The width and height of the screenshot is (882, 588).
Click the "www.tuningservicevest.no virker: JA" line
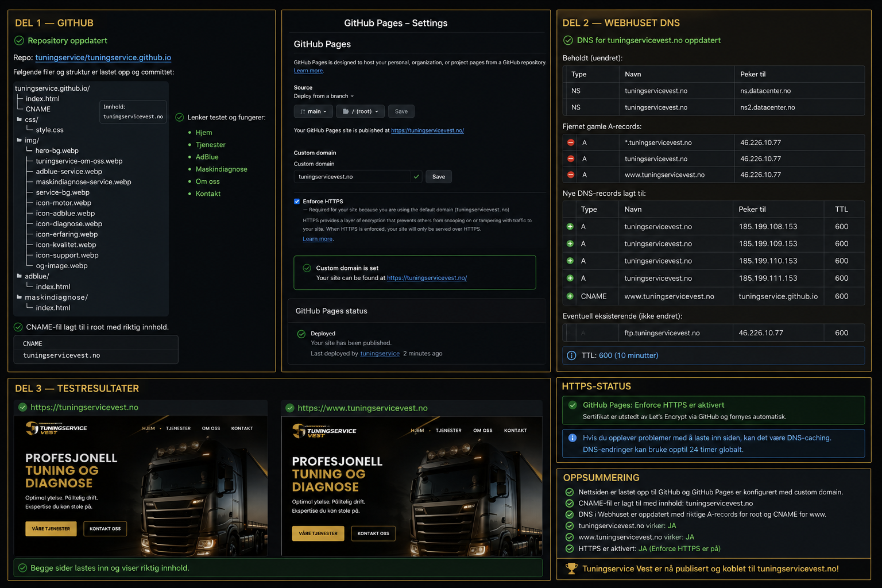pyautogui.click(x=636, y=537)
